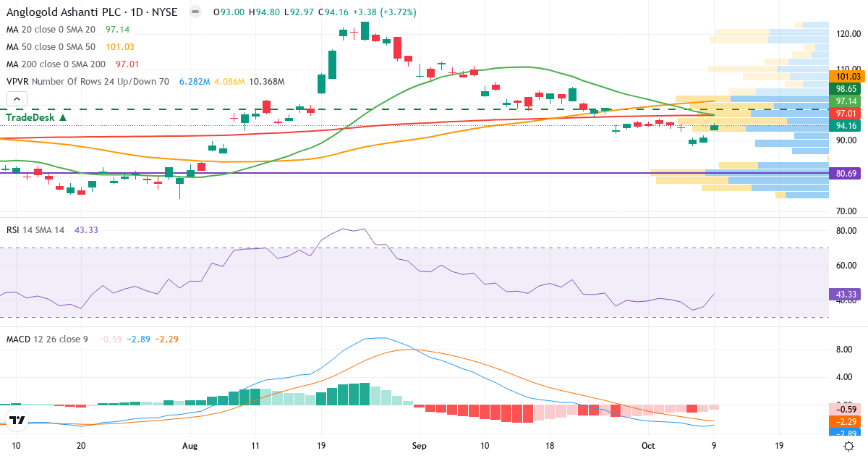
Task: Click the Sep label on the date axis
Action: click(418, 446)
